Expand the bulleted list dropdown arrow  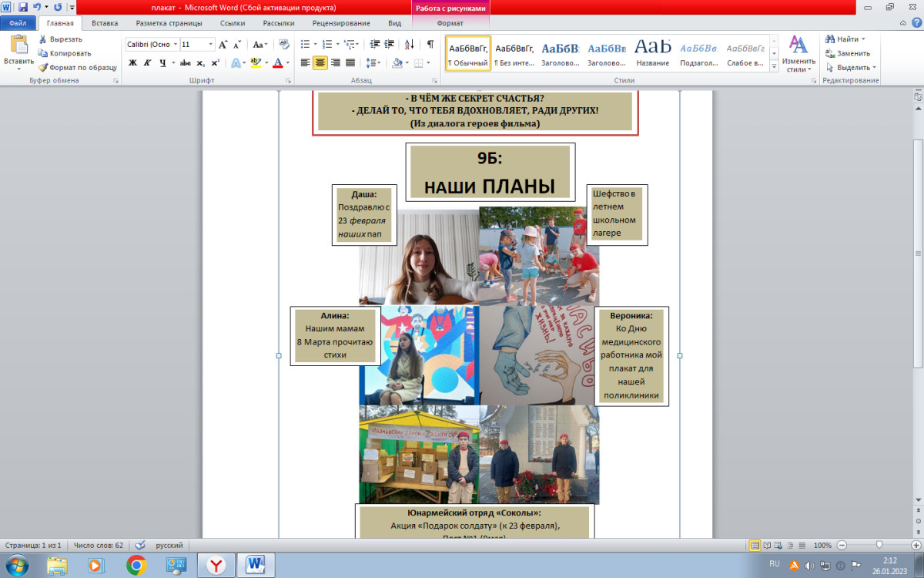tap(316, 45)
